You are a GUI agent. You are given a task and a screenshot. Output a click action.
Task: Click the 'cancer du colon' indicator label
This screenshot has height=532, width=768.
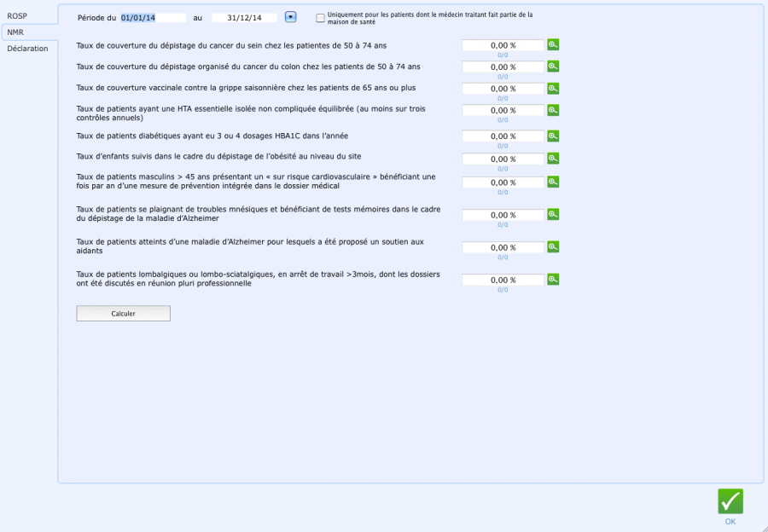coord(248,66)
